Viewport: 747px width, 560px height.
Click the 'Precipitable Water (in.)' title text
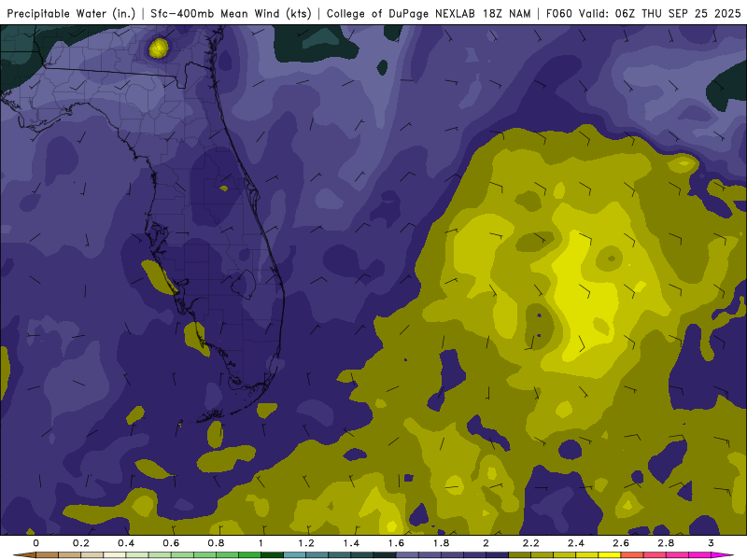[x=72, y=13]
